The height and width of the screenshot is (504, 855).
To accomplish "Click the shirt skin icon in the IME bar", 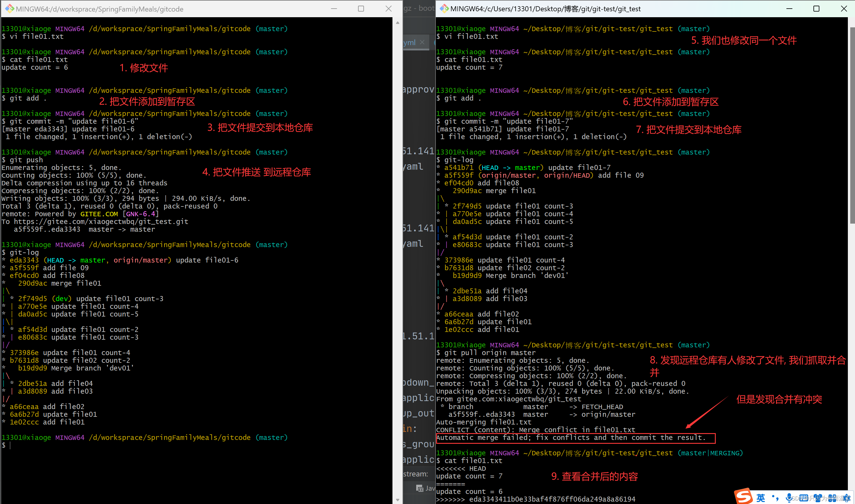I will (x=818, y=498).
